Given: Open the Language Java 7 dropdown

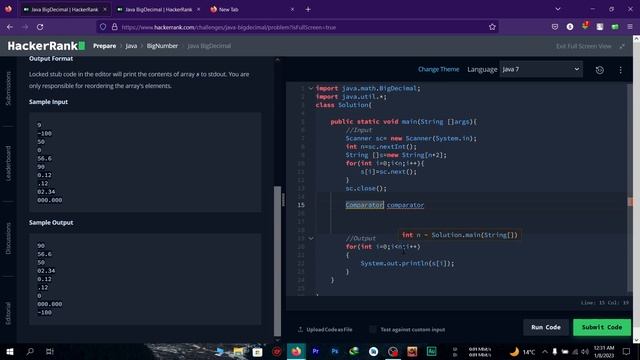Looking at the screenshot, I should [541, 69].
